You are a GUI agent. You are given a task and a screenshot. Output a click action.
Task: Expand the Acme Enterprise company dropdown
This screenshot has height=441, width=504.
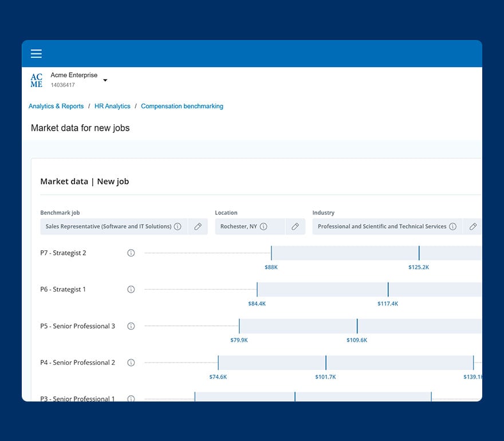point(105,80)
